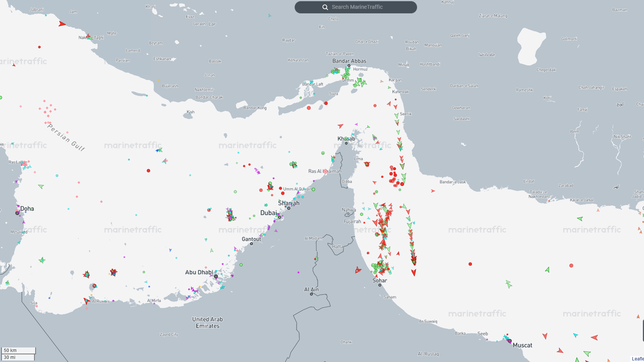The image size is (644, 362).
Task: Click the Abu Dhabi city label
Action: 199,272
